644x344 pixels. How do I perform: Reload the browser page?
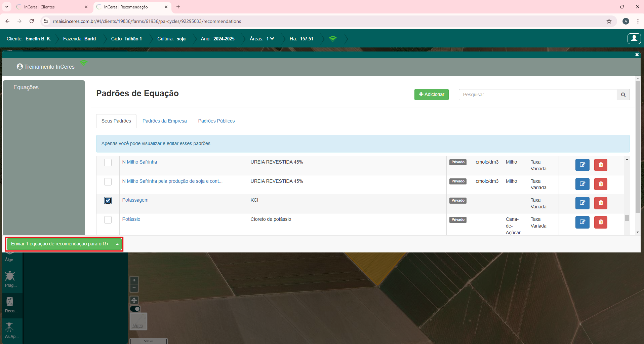[32, 21]
